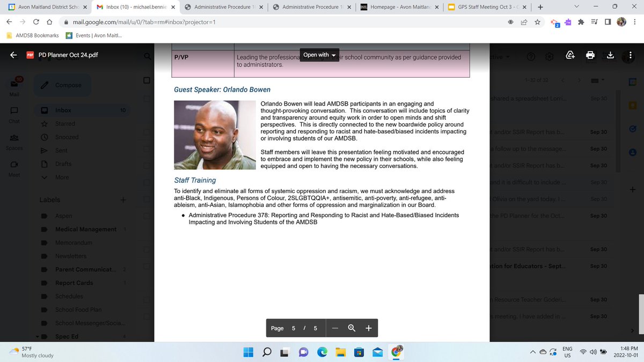Open the Snoozed folder

tap(67, 137)
